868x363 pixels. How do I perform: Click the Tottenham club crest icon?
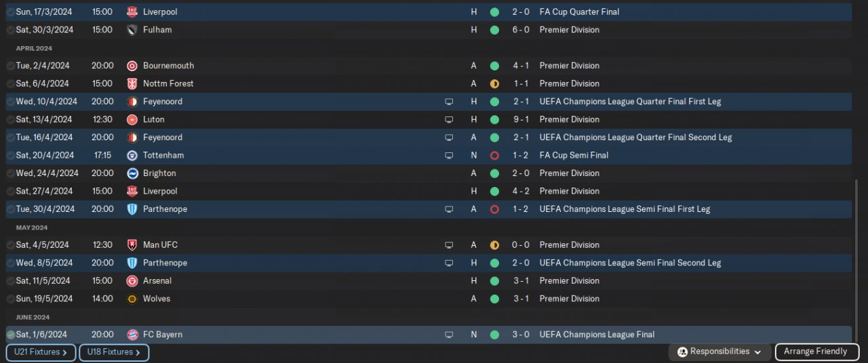[x=132, y=155]
